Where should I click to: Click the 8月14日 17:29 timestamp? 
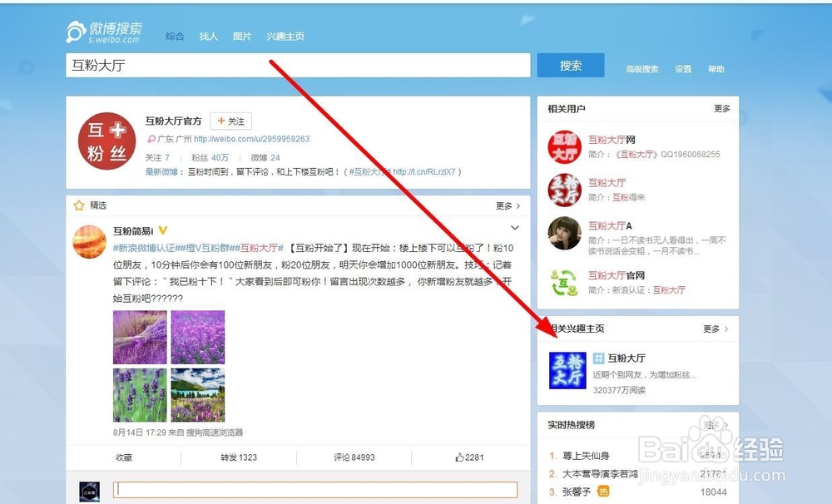140,432
